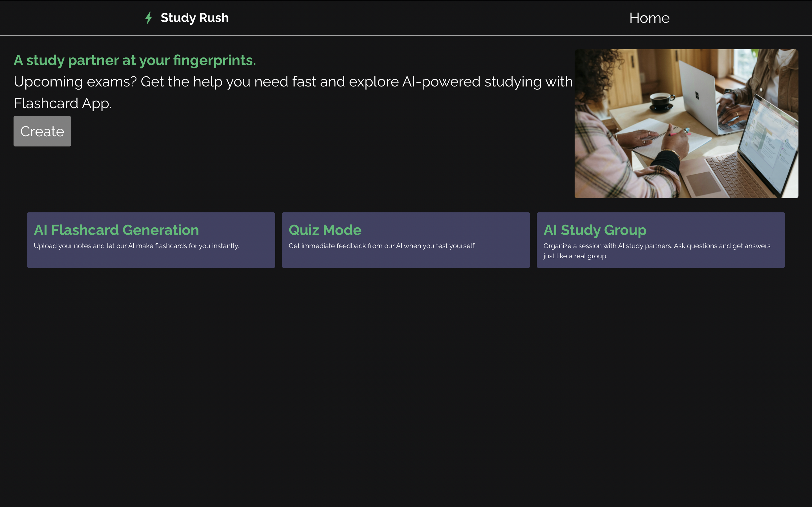Click 'Organize a session with AI' description

pyautogui.click(x=657, y=246)
